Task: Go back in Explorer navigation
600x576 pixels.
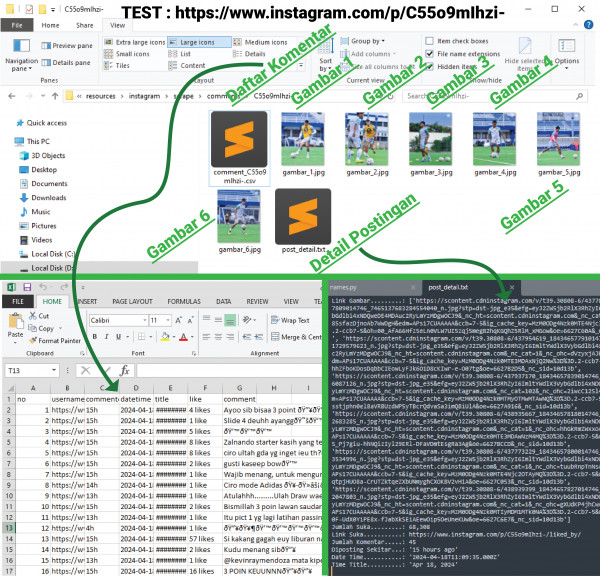Action: (x=12, y=96)
